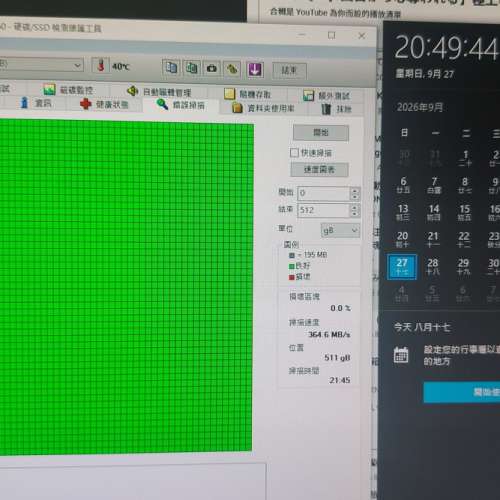Screen dimensions: 500x500
Task: Click the 今天 八月十七 lunar date text
Action: [x=422, y=327]
